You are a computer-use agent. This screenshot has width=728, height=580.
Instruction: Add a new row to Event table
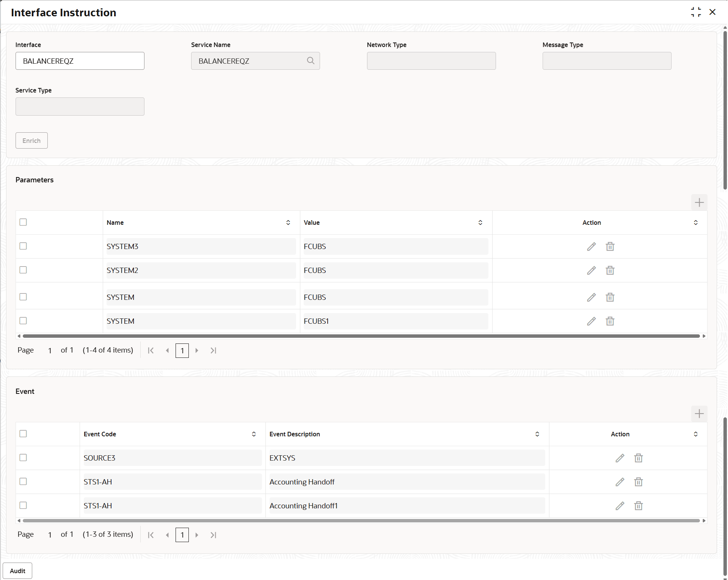pyautogui.click(x=699, y=414)
